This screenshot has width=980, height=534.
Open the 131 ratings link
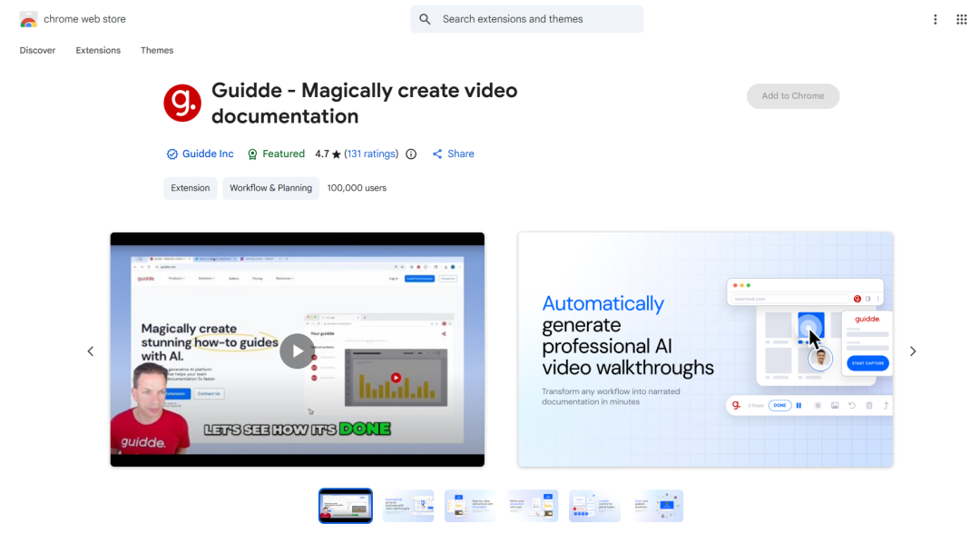coord(371,153)
